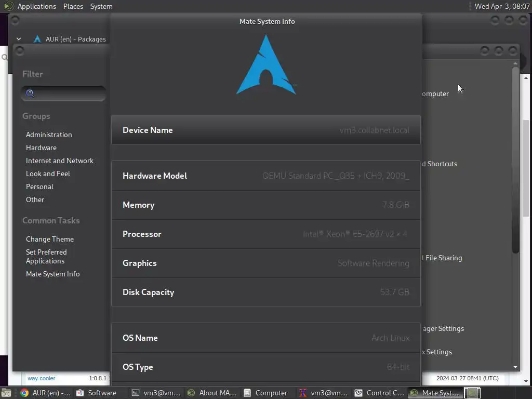Screen dimensions: 532x399
Task: Select the Other group
Action: click(35, 199)
